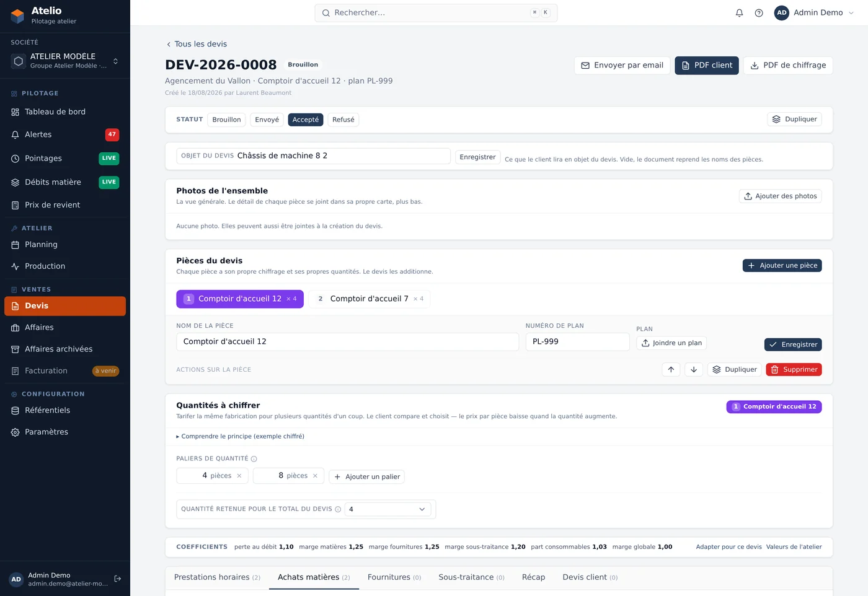The height and width of the screenshot is (596, 868).
Task: Move the piece up with arrow icon
Action: click(671, 370)
